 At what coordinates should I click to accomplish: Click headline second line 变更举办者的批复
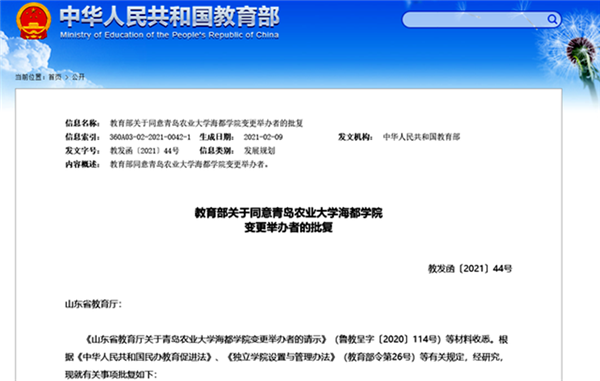(289, 228)
